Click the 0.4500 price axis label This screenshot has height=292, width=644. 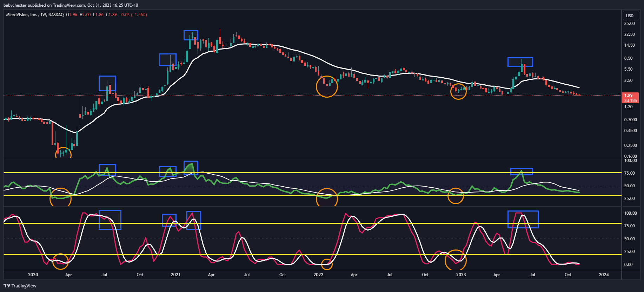630,131
